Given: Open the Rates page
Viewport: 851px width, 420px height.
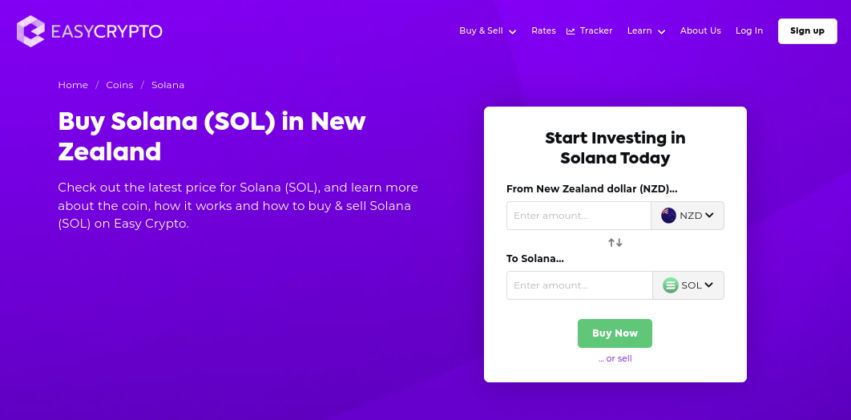Looking at the screenshot, I should click(543, 31).
